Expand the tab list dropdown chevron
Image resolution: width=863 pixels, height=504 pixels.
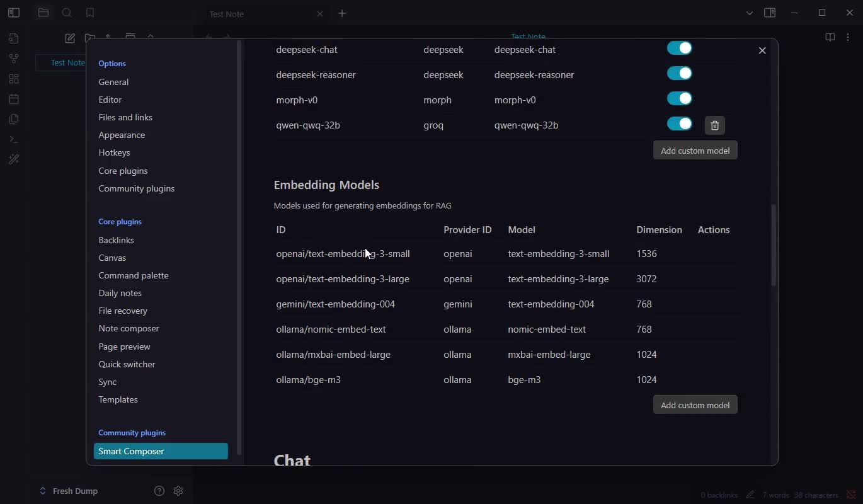point(750,13)
